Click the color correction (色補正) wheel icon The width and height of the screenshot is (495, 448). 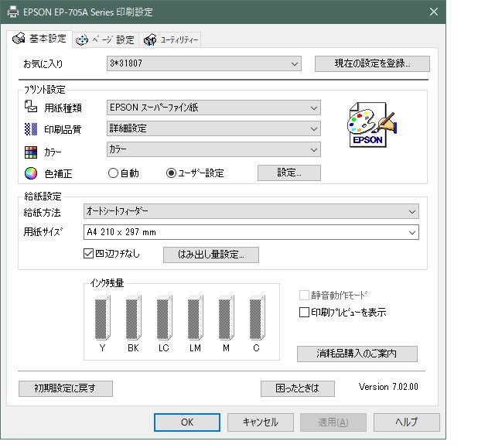click(x=31, y=173)
